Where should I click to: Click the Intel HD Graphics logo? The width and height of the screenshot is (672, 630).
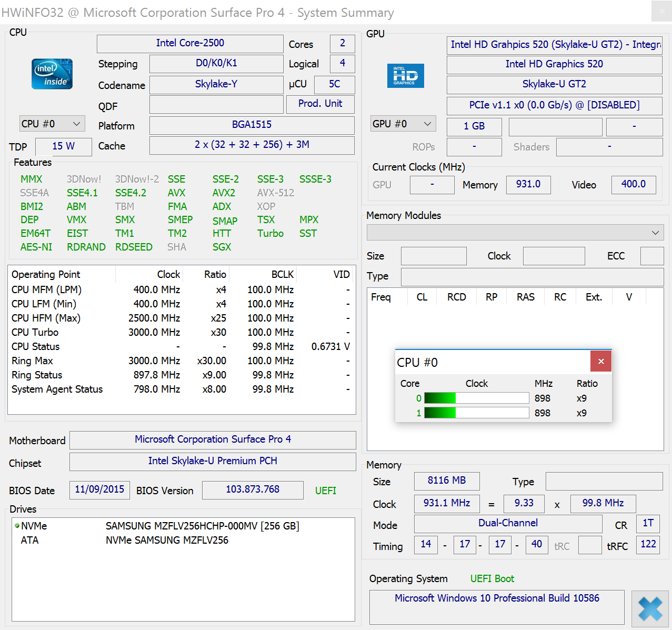point(405,76)
